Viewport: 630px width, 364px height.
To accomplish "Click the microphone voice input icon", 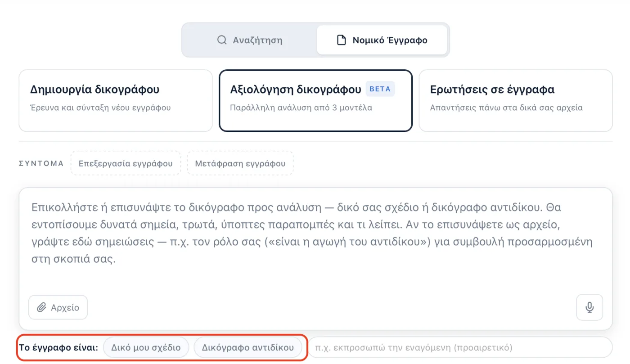I will click(589, 307).
